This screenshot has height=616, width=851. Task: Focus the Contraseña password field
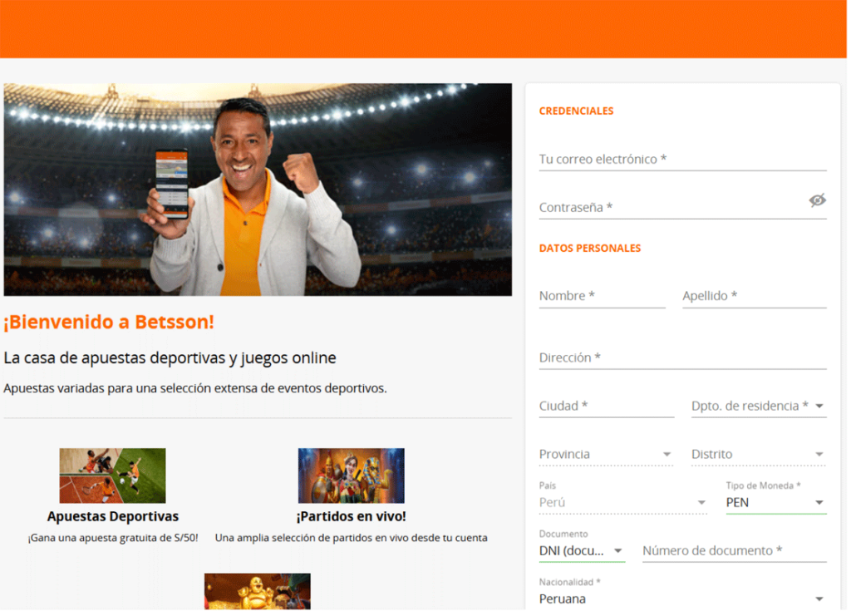pyautogui.click(x=669, y=207)
